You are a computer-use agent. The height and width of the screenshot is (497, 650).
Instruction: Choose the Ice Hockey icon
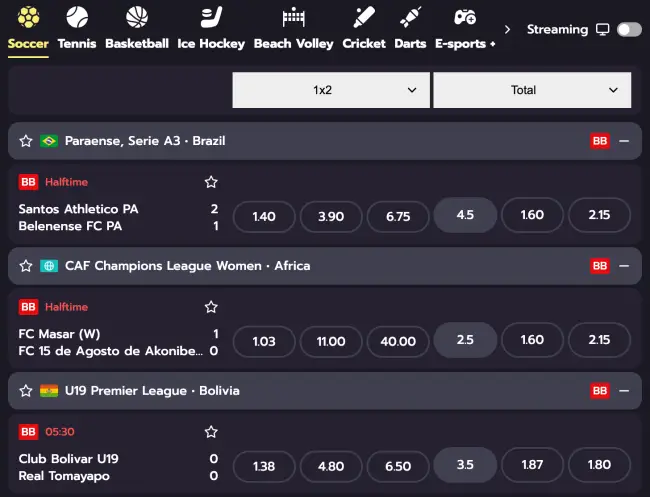(211, 18)
